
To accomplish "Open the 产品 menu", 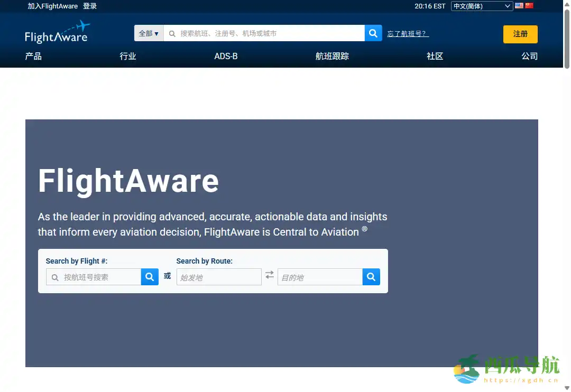I will pos(33,56).
